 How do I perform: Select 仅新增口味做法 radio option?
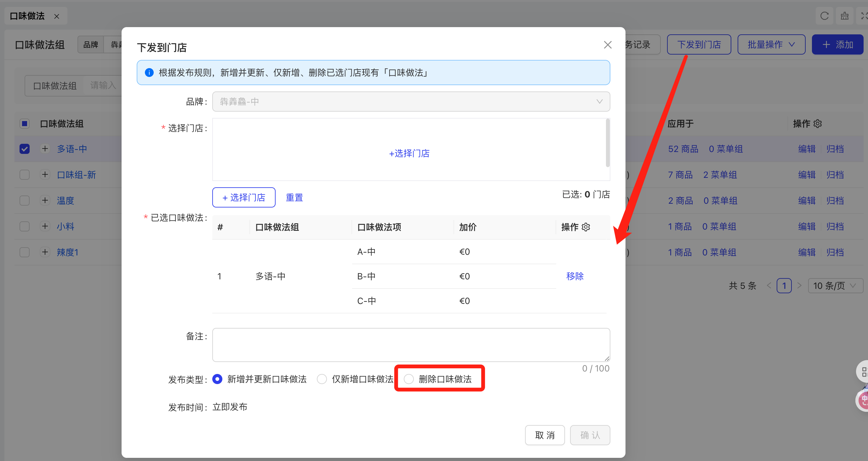click(322, 379)
